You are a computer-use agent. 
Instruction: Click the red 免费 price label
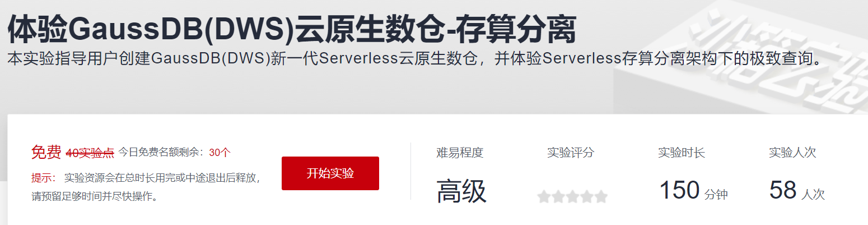tap(46, 152)
